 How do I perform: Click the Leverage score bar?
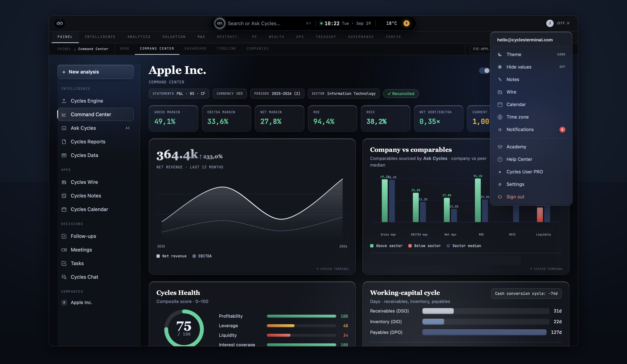[x=301, y=326]
